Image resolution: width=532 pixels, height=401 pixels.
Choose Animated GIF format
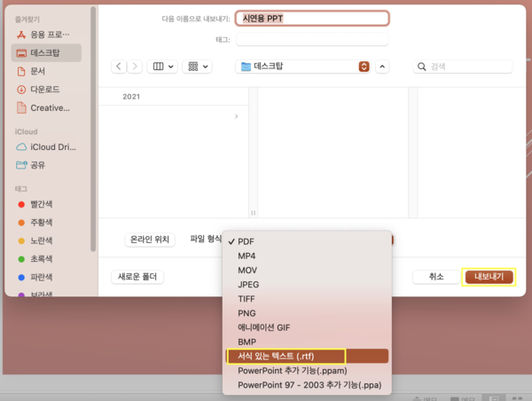point(307,327)
